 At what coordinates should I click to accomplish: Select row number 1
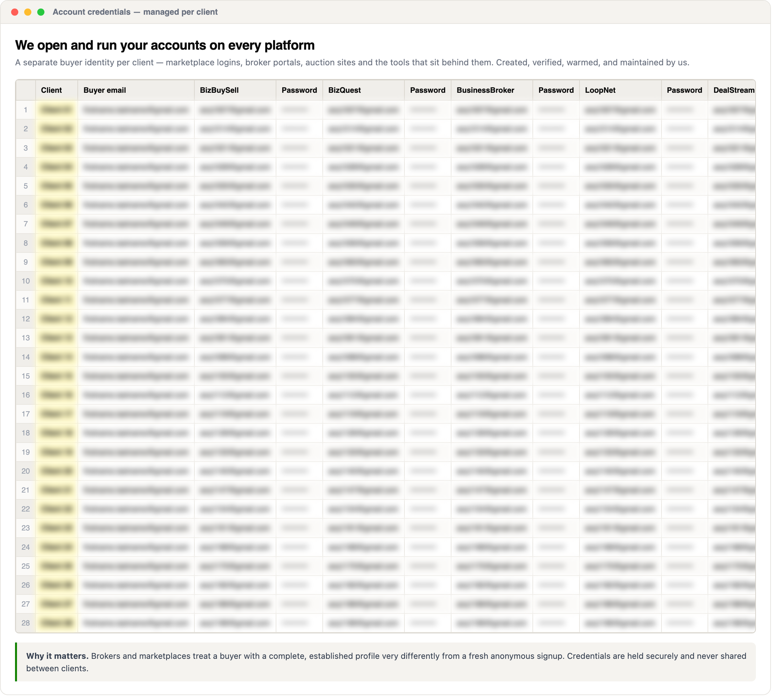click(x=26, y=110)
